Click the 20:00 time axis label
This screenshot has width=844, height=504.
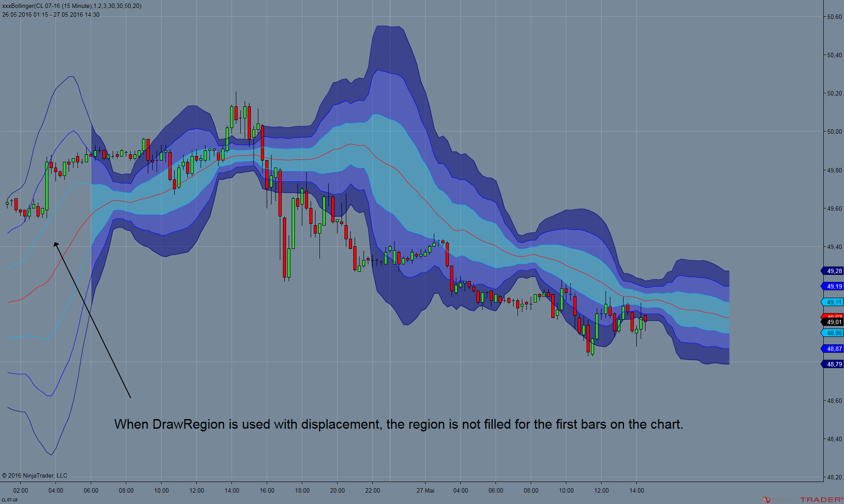coord(338,490)
